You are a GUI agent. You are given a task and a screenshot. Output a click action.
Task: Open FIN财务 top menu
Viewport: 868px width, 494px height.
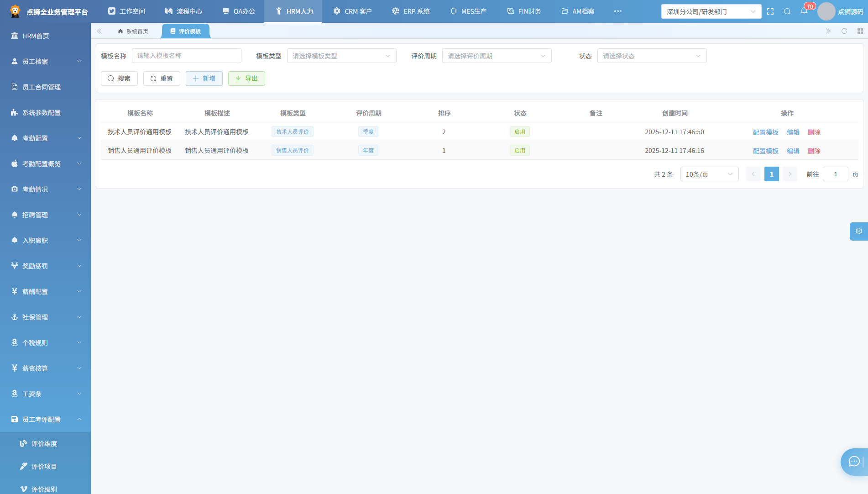point(524,11)
